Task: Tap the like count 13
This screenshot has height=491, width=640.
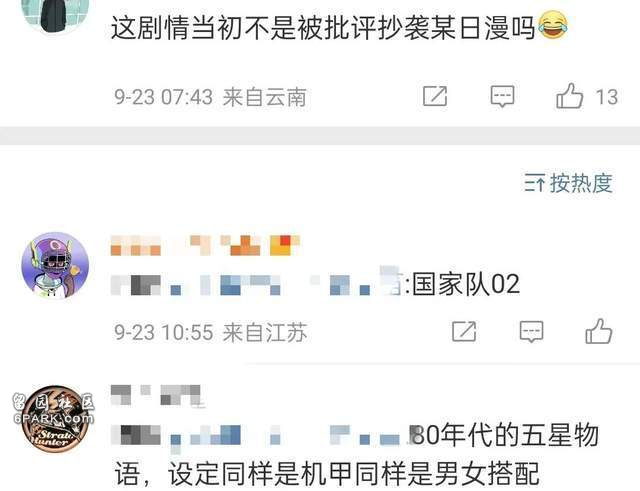Action: (607, 97)
